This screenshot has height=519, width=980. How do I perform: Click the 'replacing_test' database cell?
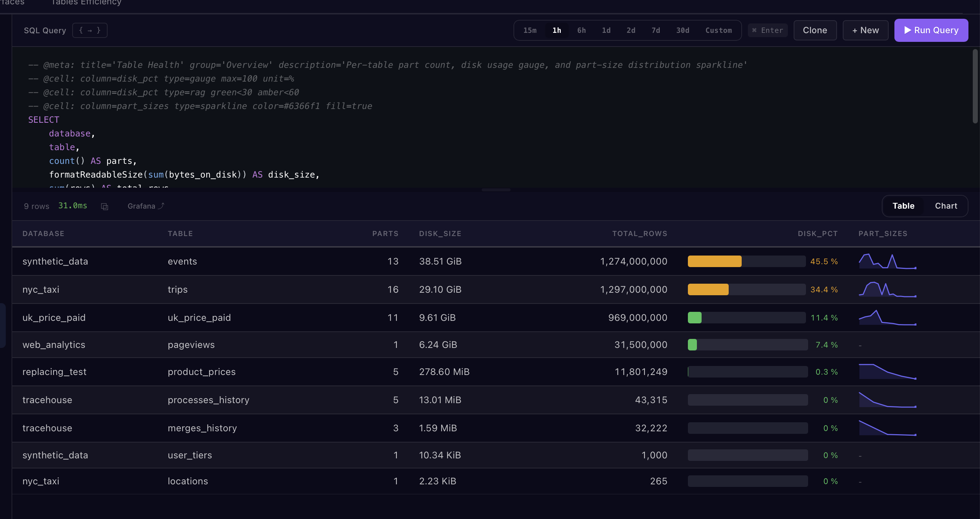[55, 372]
